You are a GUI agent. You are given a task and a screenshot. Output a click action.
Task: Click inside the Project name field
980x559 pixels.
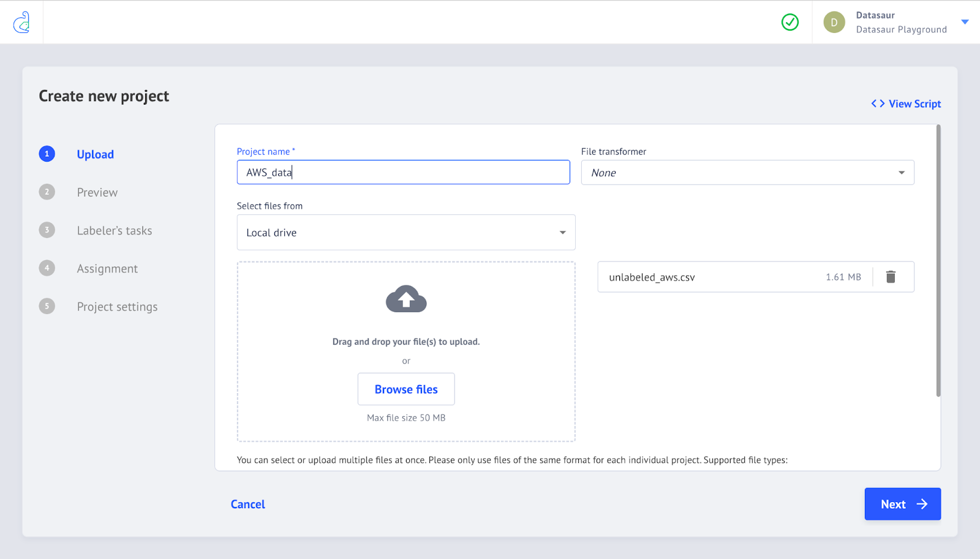point(403,172)
